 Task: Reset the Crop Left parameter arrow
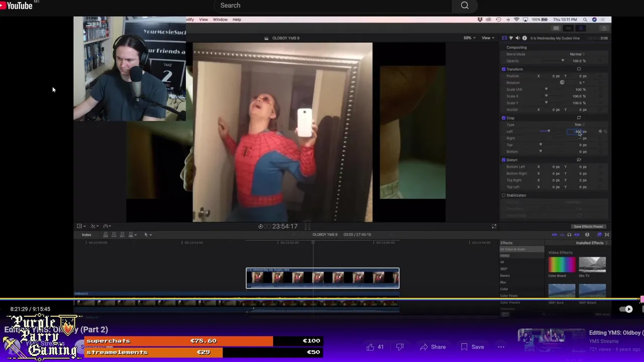coord(605,131)
